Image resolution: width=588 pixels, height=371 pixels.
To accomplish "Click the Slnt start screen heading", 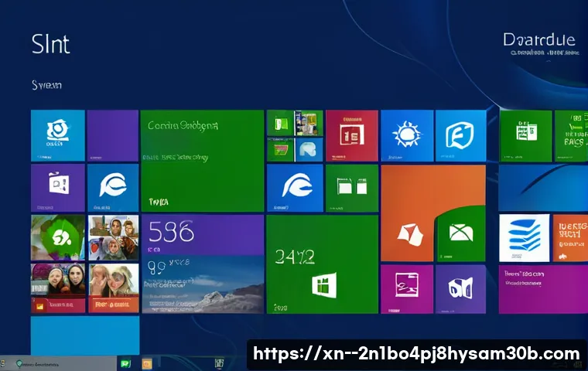I will [50, 44].
